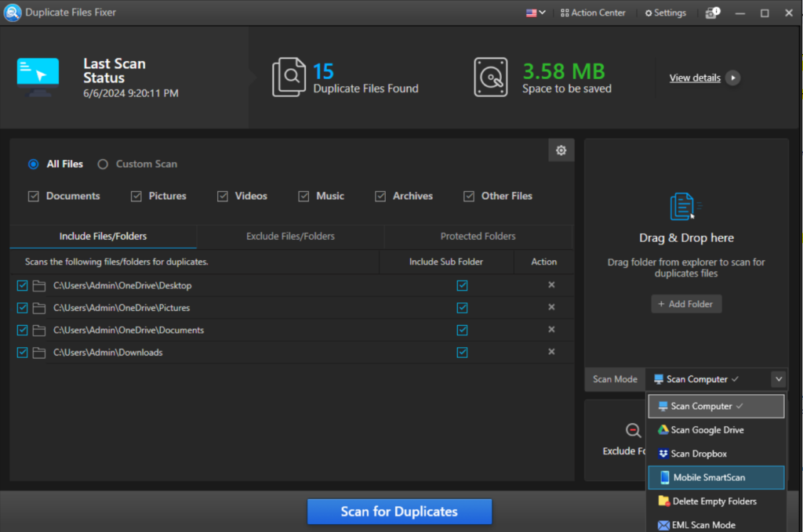803x532 pixels.
Task: Click the Duplicate Files Fixer logo
Action: [x=13, y=13]
